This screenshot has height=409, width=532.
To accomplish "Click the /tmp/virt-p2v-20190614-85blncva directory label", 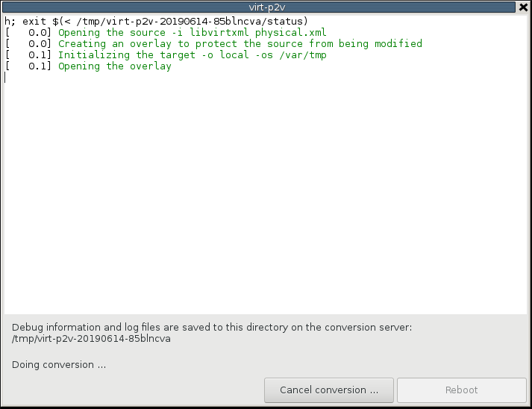I will tap(92, 339).
